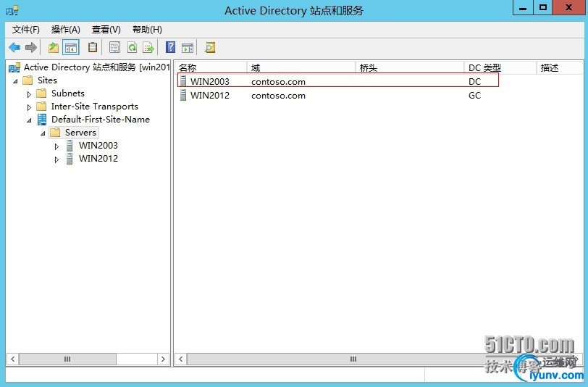Toggle the action pane toolbar button
Image resolution: width=588 pixels, height=387 pixels.
(188, 48)
